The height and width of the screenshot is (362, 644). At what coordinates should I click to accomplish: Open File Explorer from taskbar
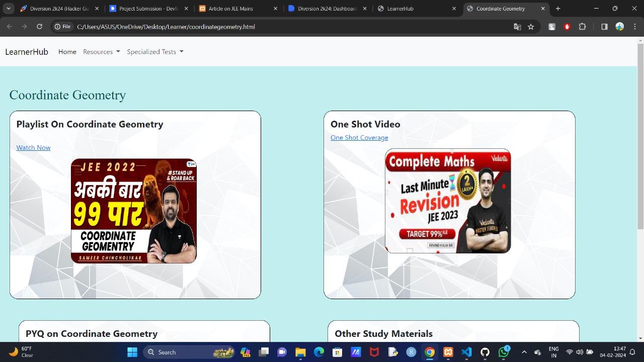[300, 352]
